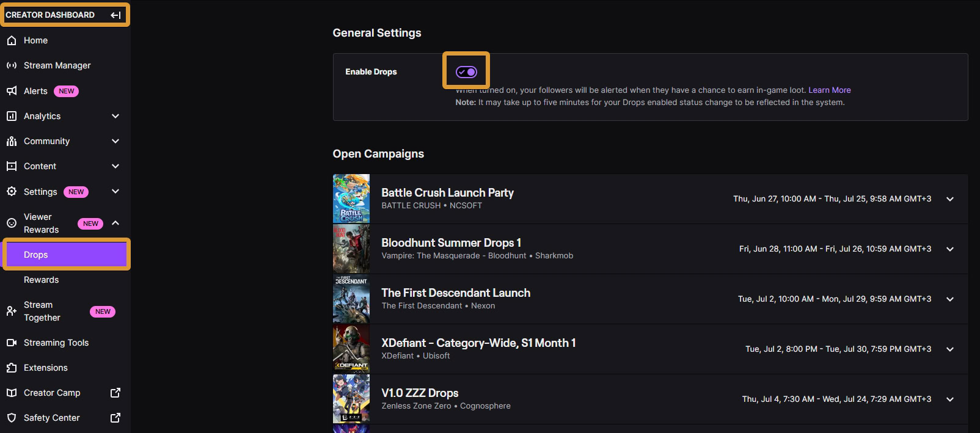980x433 pixels.
Task: Click the Bloodhunt game thumbnail
Action: (x=351, y=249)
